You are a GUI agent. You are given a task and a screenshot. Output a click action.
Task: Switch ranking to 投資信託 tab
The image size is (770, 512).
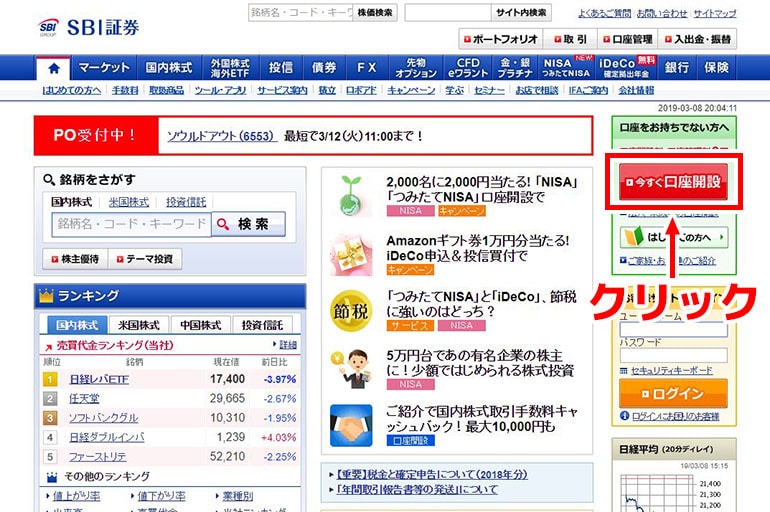click(262, 325)
